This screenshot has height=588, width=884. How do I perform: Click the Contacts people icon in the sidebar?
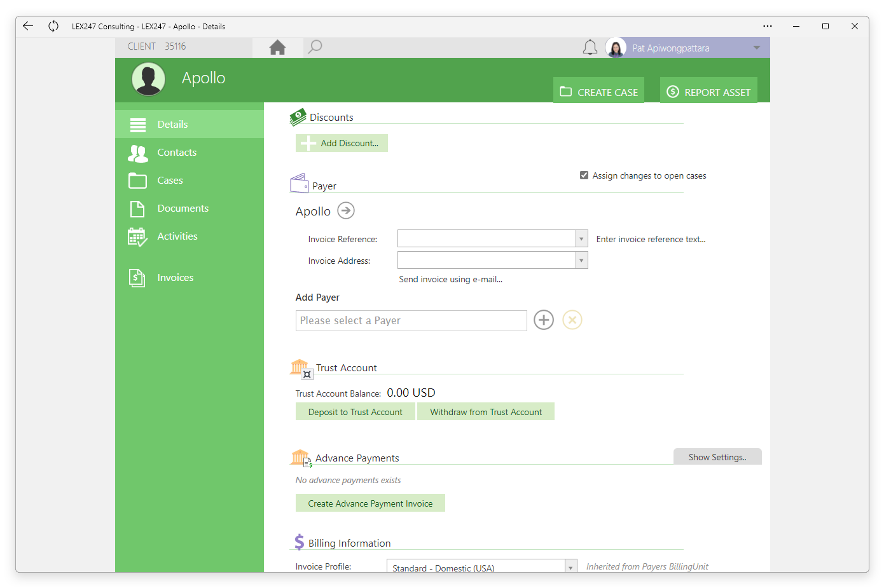tap(138, 153)
